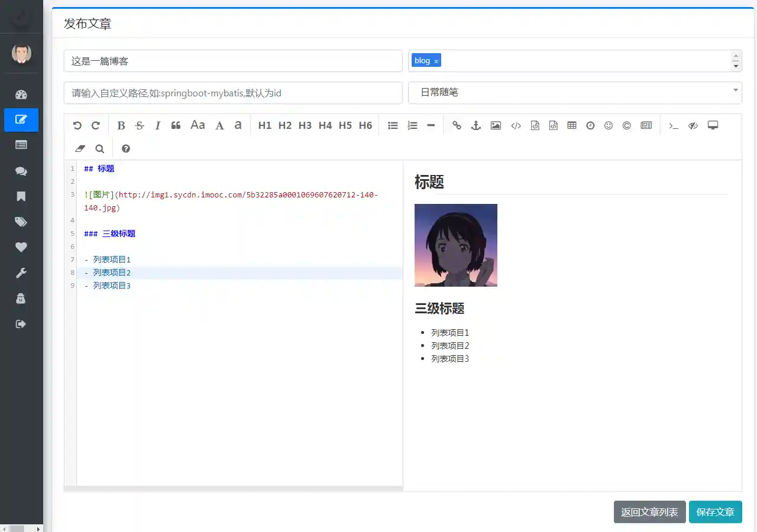
Task: Toggle the live preview eye-slash icon
Action: [x=693, y=125]
